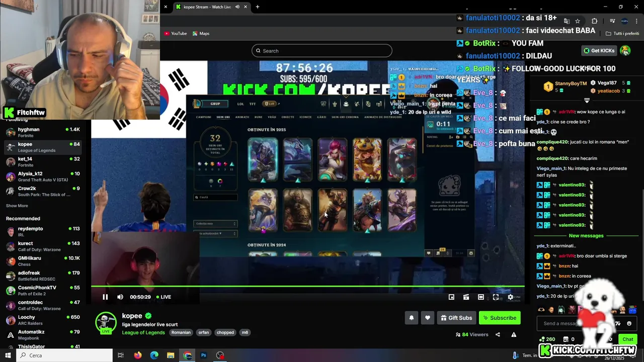Open adiofreak recommended channel

coord(43,276)
